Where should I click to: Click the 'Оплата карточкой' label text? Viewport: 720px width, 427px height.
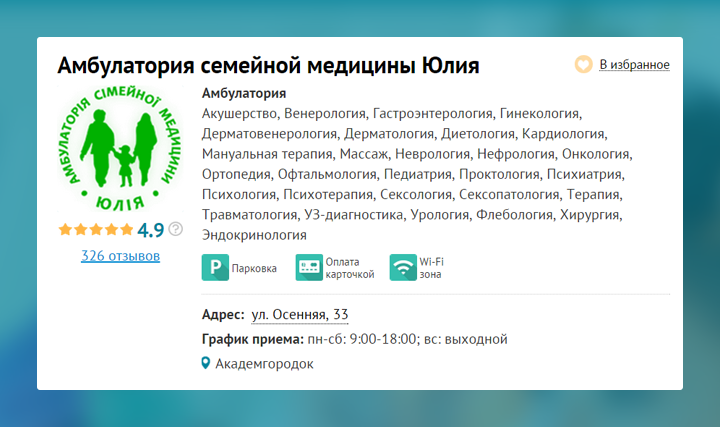coord(350,268)
